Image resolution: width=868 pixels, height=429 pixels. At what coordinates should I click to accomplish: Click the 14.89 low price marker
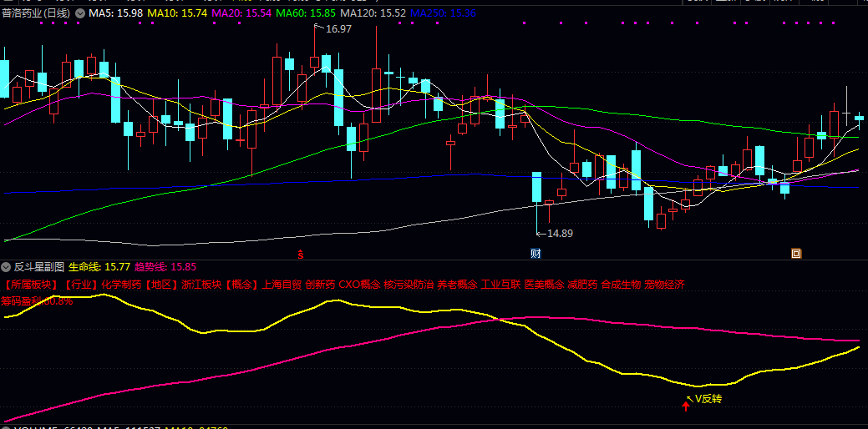tap(560, 234)
